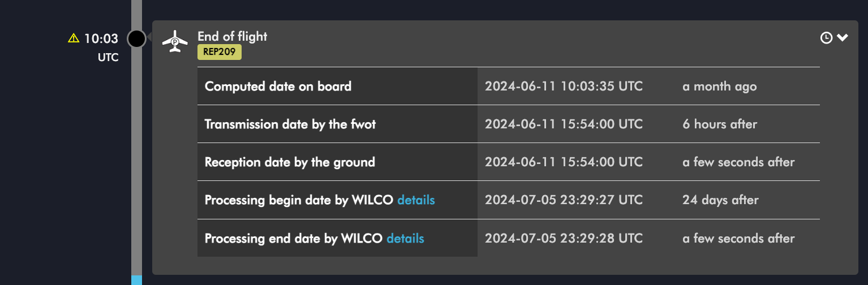Viewport: 868px width, 285px height.
Task: Open details for Processing begin date
Action: coord(416,200)
